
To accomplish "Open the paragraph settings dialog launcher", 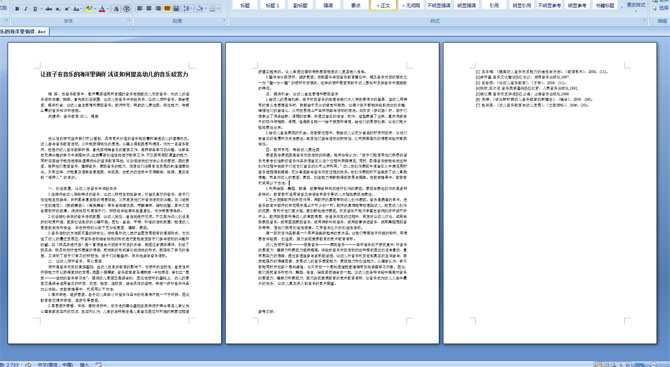I will pyautogui.click(x=224, y=20).
